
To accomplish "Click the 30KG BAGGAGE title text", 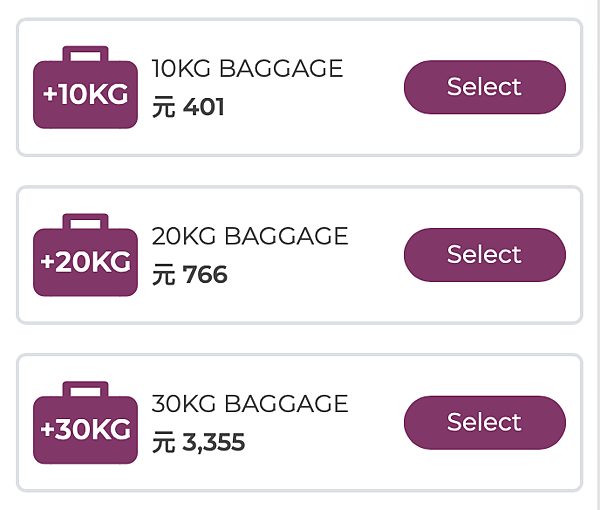I will (250, 404).
